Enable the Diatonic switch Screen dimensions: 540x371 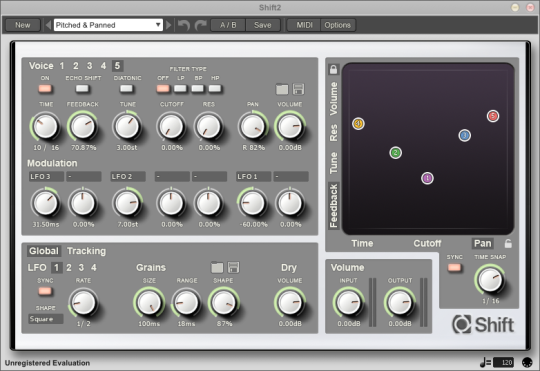click(126, 89)
